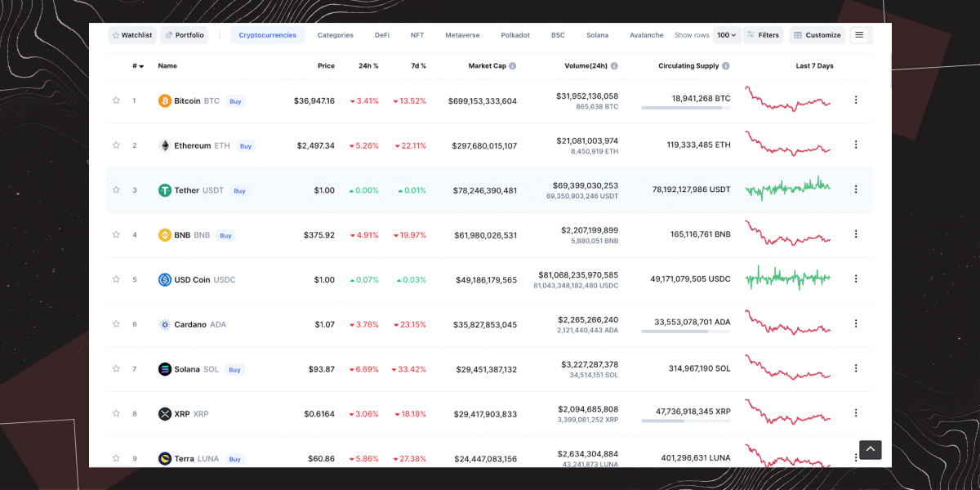
Task: Open Bitcoin's 7-day sparkline chart
Action: tap(788, 98)
